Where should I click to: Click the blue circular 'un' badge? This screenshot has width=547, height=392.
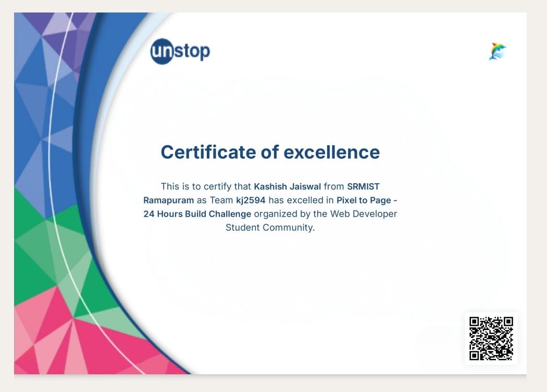(163, 50)
